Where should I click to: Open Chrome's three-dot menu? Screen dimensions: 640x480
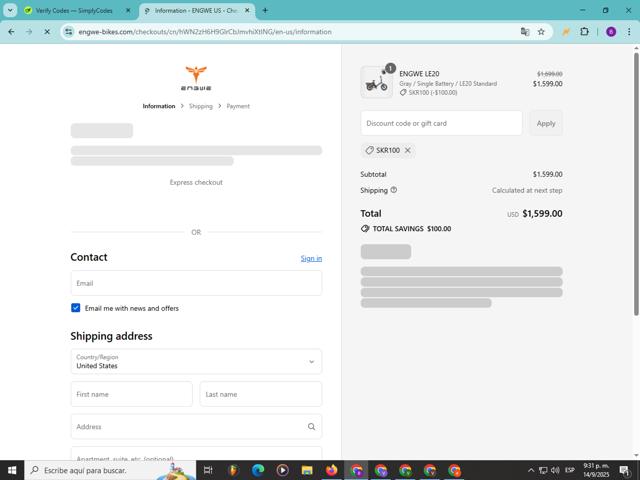[x=629, y=31]
